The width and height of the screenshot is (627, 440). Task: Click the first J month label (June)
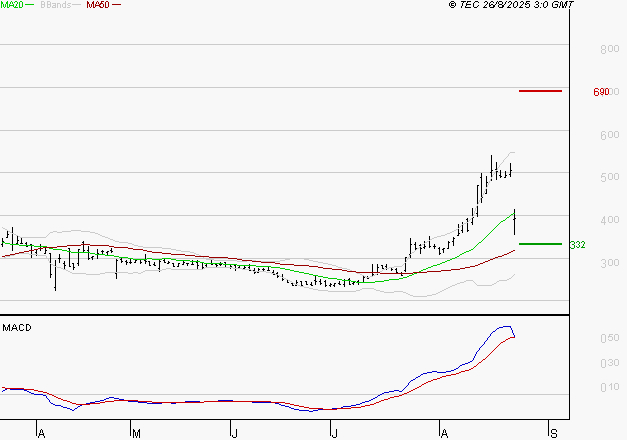coord(235,434)
